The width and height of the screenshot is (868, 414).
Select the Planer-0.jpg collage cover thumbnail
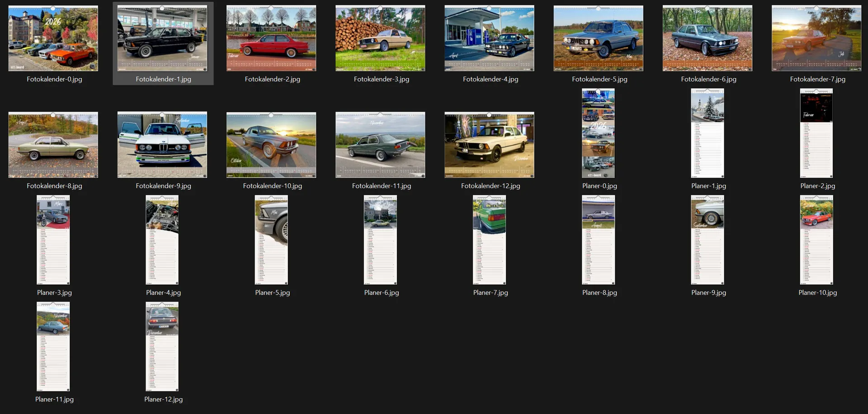(x=598, y=133)
